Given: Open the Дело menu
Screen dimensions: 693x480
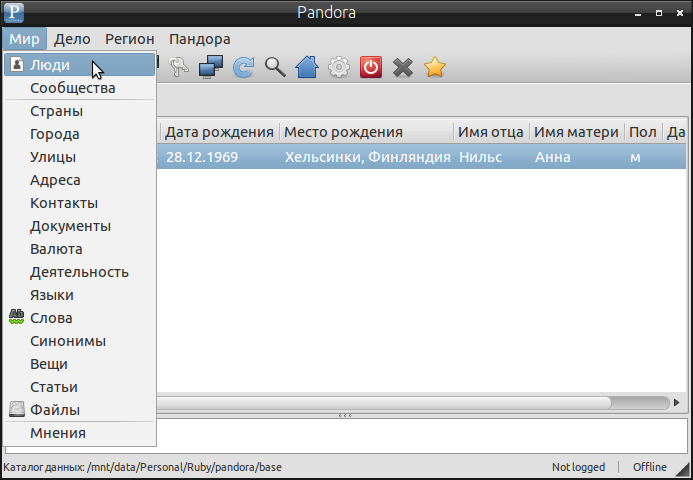Looking at the screenshot, I should 72,39.
